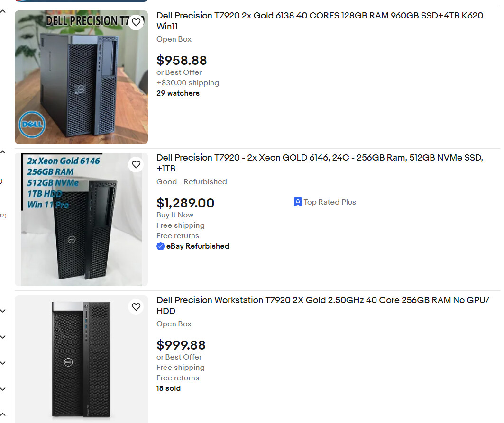Open the Xeon Gold 6146 listing image

point(81,219)
